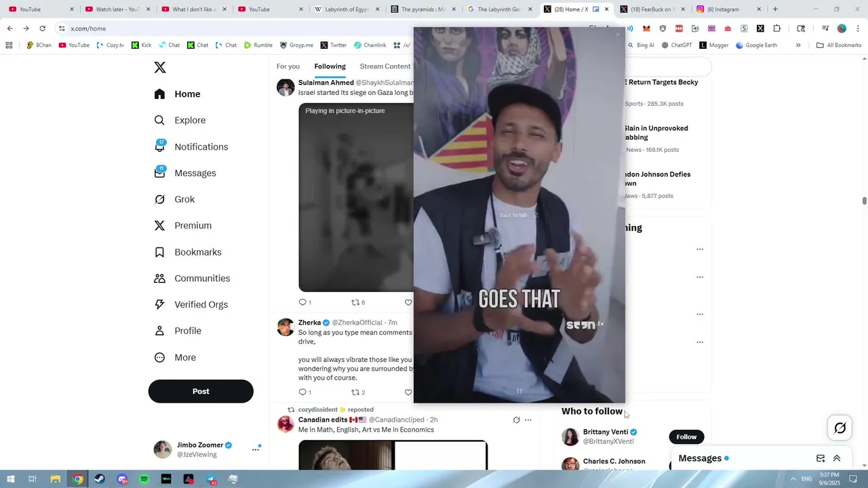Open MetaMask fox extension
The width and height of the screenshot is (868, 488).
[x=646, y=28]
